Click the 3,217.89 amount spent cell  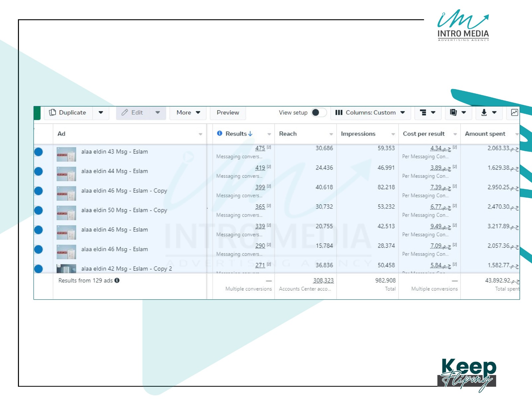[503, 226]
